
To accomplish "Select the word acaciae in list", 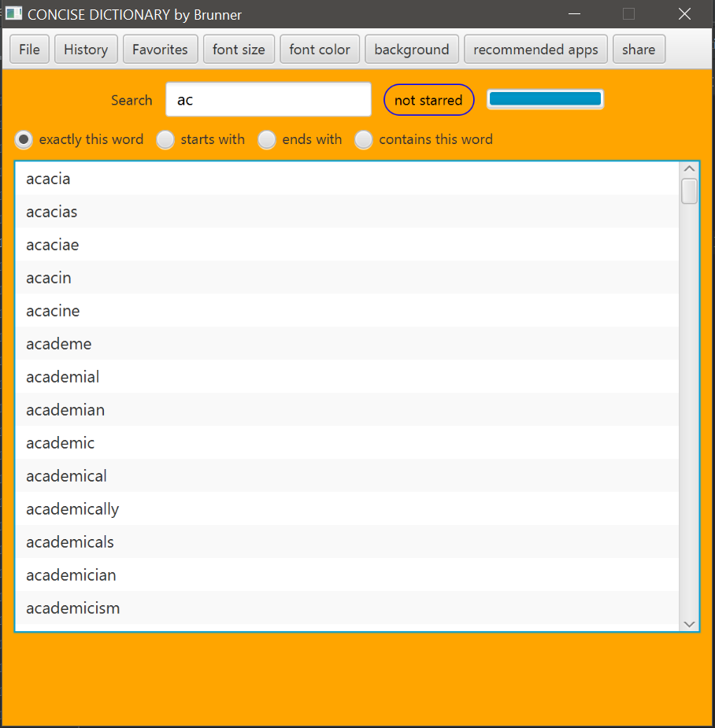I will click(347, 244).
